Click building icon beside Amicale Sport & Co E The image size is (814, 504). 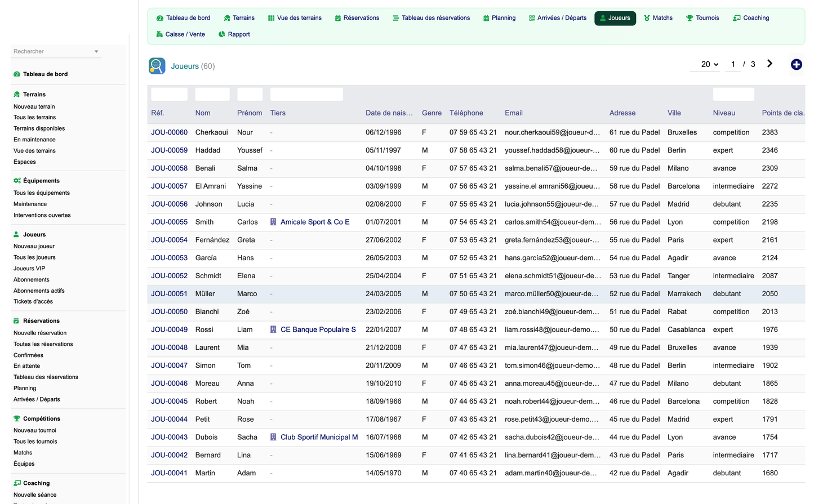(273, 222)
